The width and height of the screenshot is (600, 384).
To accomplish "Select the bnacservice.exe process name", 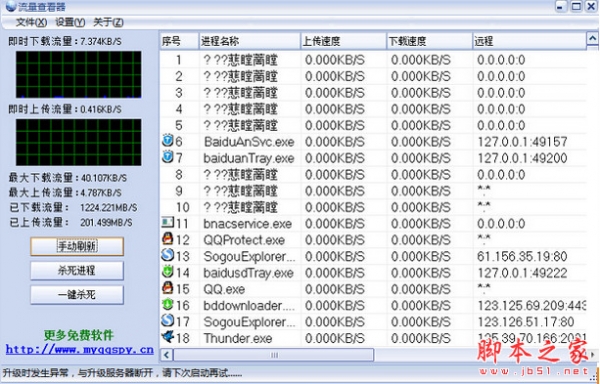I will (248, 224).
